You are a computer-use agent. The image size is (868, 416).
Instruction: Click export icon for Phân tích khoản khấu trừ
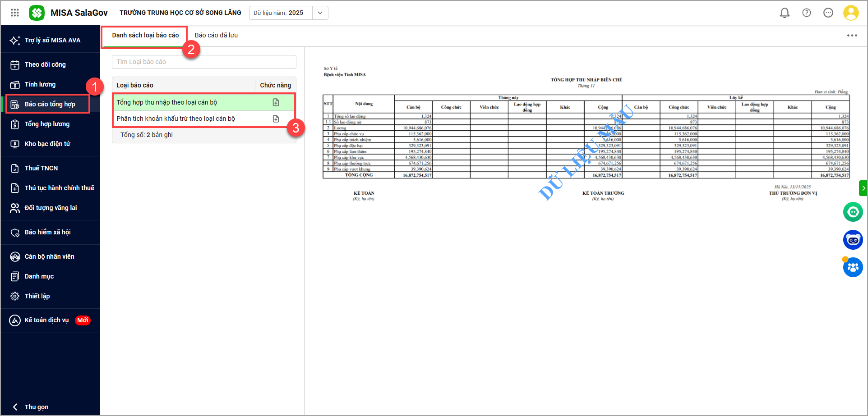click(x=276, y=119)
